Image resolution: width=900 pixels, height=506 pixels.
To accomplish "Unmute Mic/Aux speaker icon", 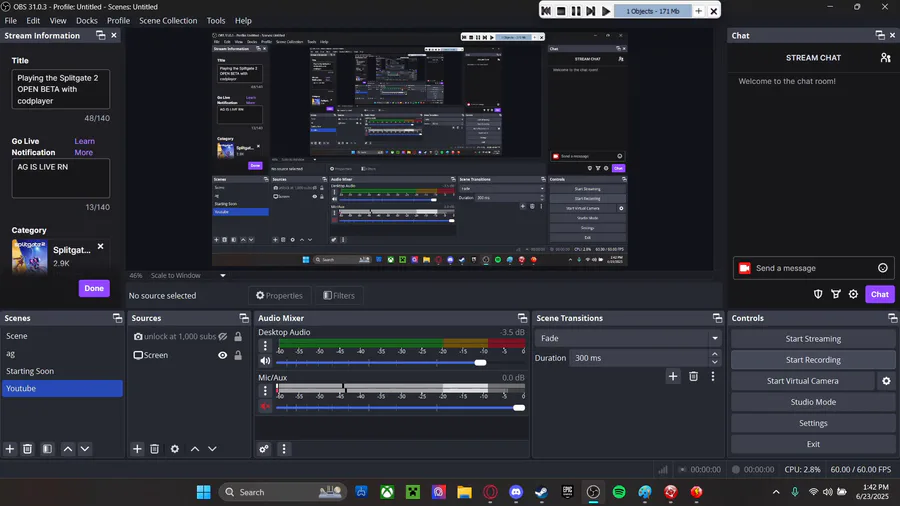I will (x=265, y=406).
